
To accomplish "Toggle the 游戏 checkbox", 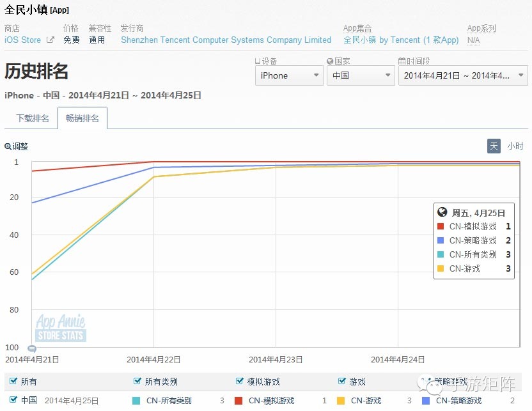I will tap(342, 381).
